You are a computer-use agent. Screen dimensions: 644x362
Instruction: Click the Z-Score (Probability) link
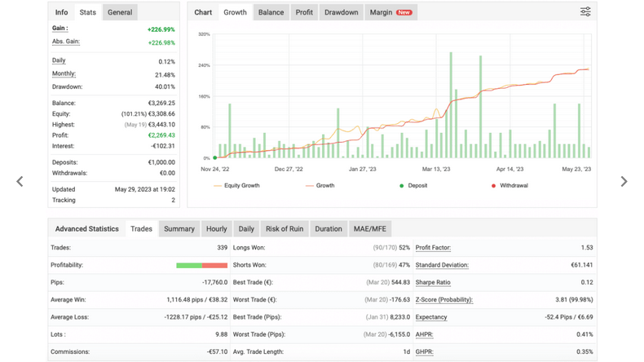click(x=444, y=299)
